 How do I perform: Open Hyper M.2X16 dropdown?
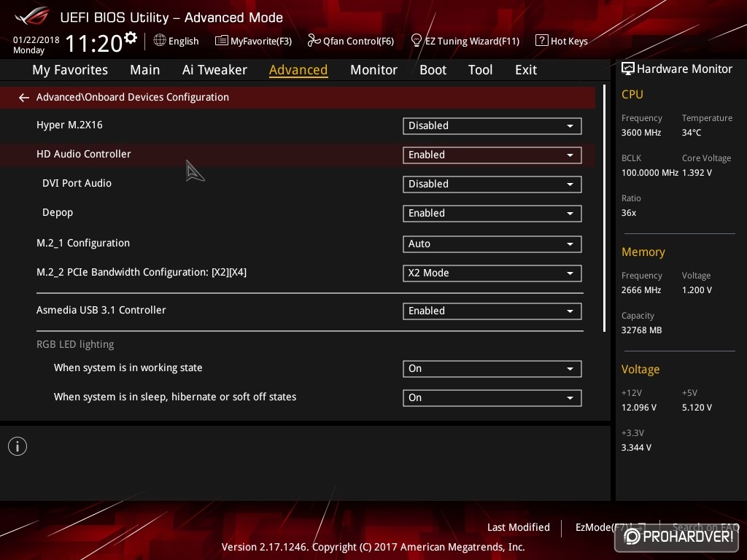pos(492,125)
